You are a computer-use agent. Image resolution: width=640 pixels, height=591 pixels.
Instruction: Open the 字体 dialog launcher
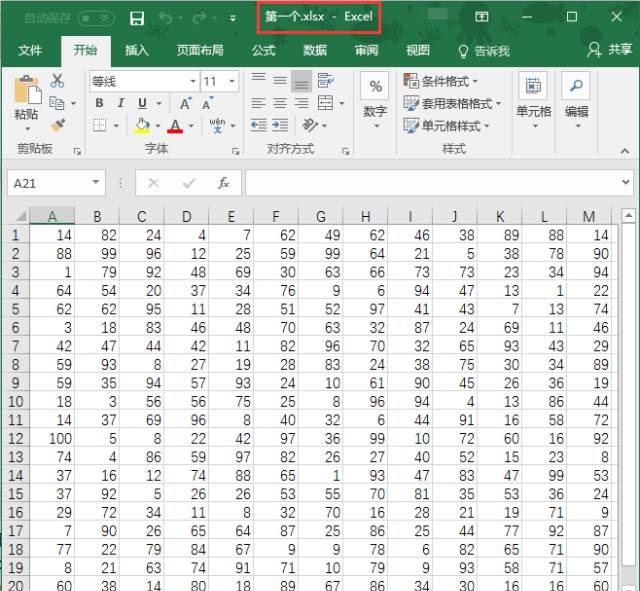(x=236, y=151)
